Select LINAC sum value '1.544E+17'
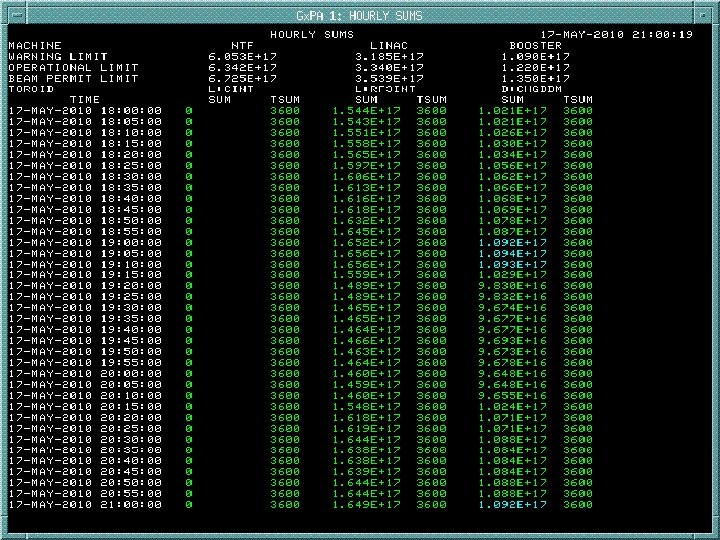The width and height of the screenshot is (720, 540). coord(366,111)
